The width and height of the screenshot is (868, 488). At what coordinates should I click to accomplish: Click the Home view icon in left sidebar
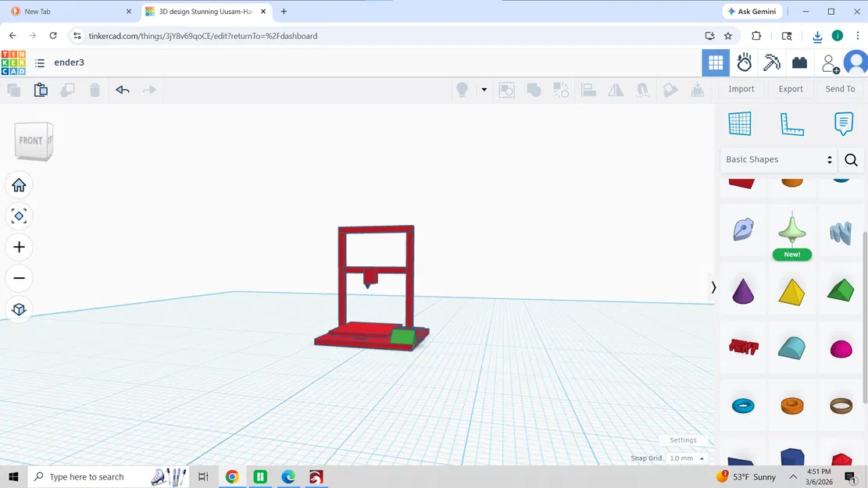(19, 185)
